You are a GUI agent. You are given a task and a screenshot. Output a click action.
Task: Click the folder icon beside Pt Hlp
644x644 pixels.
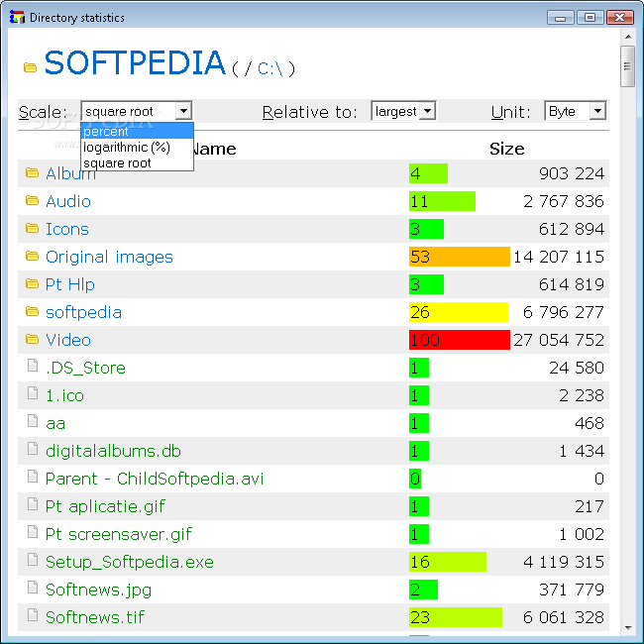click(32, 283)
